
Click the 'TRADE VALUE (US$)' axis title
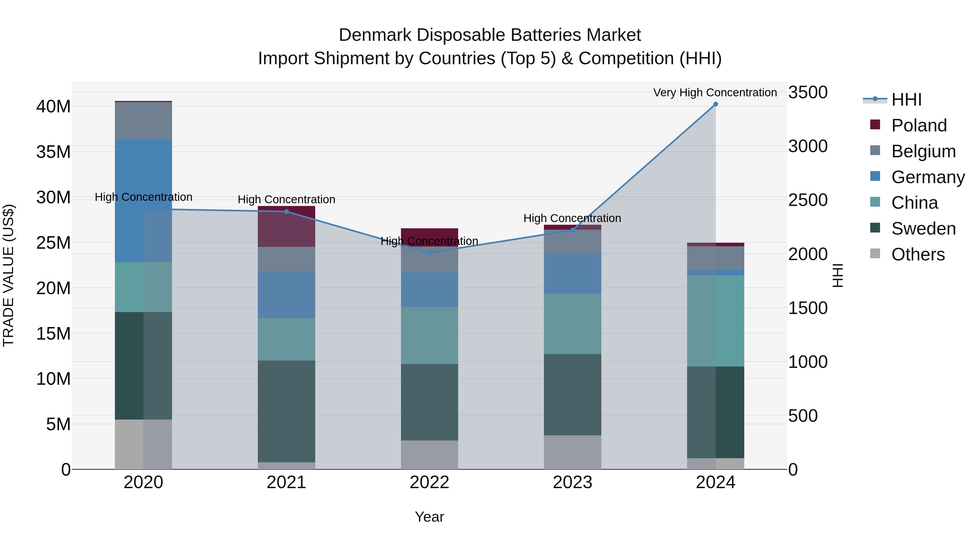[8, 275]
